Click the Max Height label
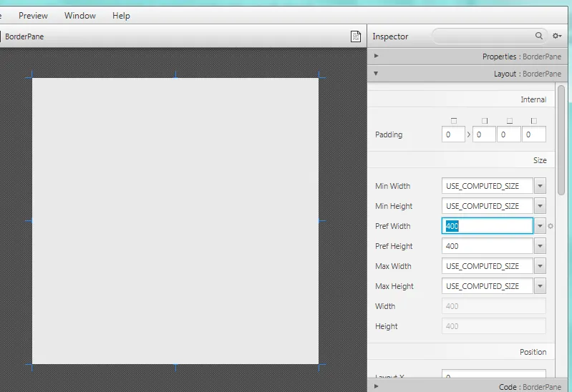The height and width of the screenshot is (392, 572). click(394, 286)
